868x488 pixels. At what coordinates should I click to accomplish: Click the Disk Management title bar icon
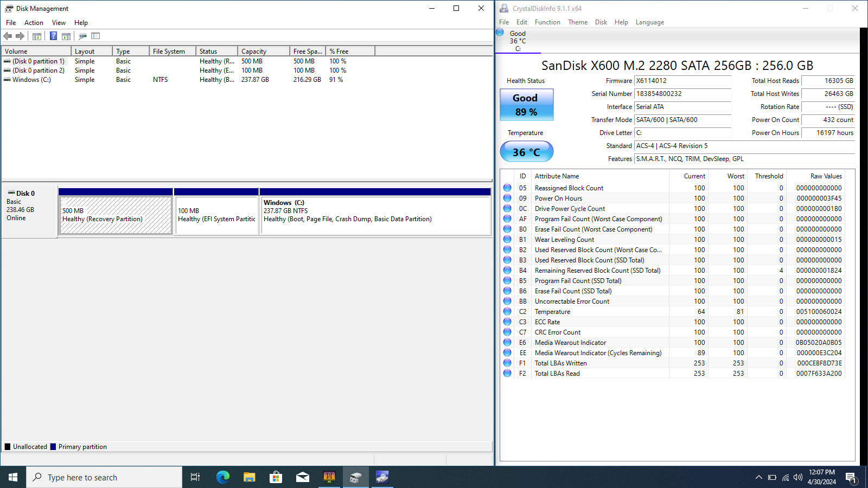9,8
